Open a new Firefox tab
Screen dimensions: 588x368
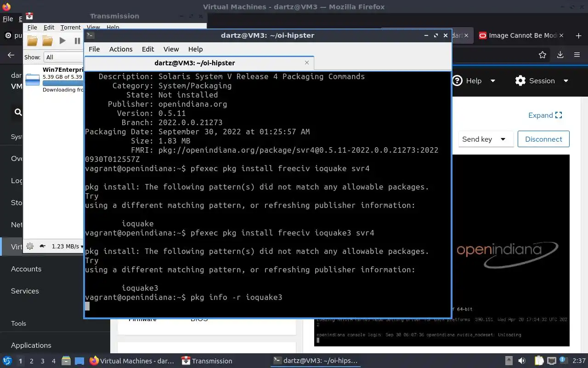578,35
